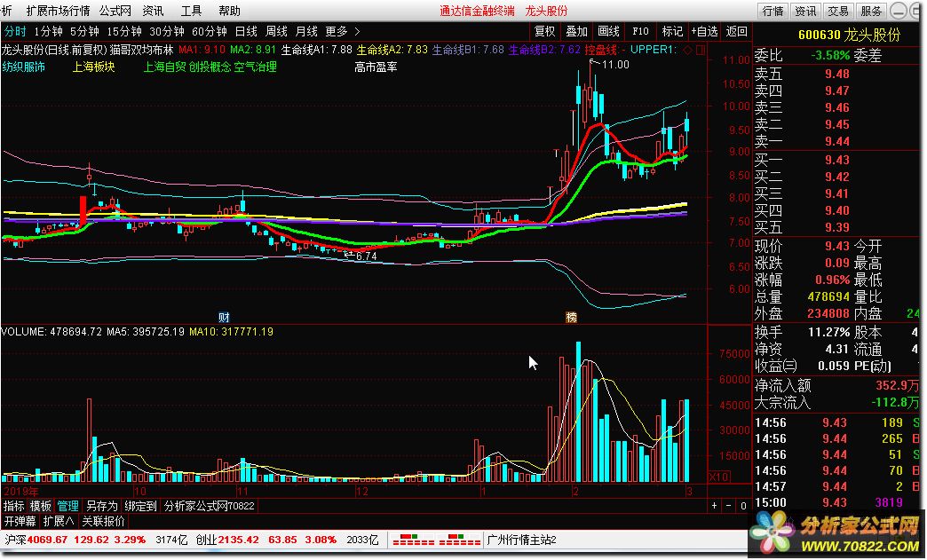The width and height of the screenshot is (927, 560).
Task: Click the plus zoom button below volume chart
Action: coord(714,506)
